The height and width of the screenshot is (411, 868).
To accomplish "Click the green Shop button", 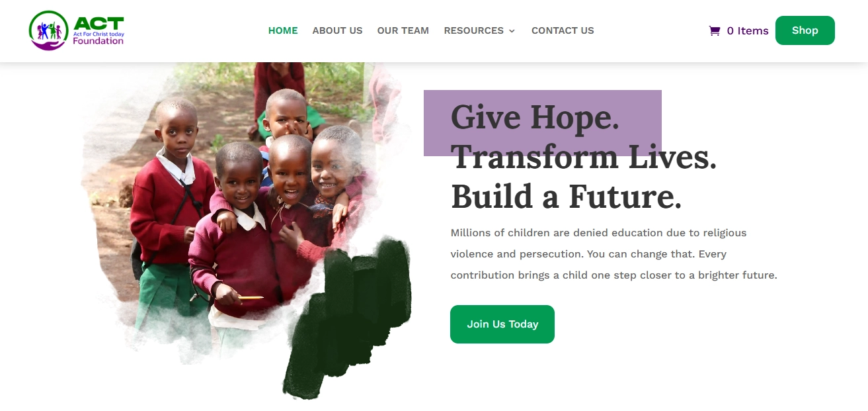I will point(805,30).
